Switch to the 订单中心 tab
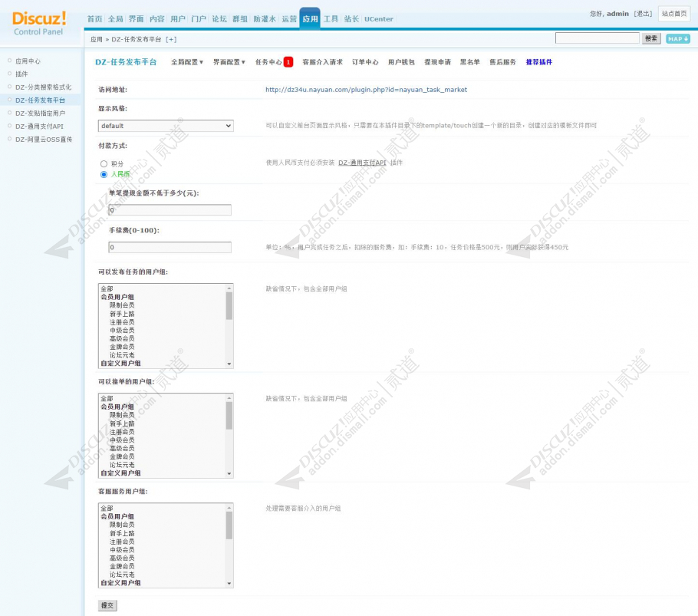The width and height of the screenshot is (698, 616). coord(365,62)
